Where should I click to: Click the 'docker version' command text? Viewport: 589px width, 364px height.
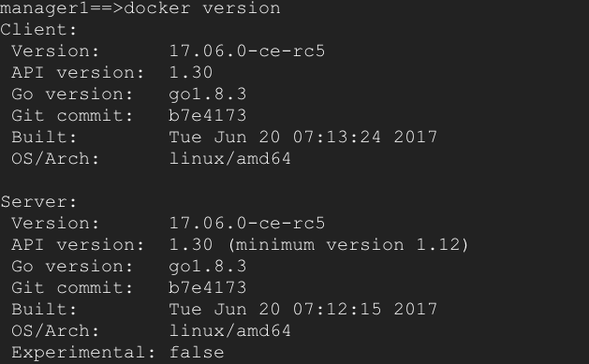(x=202, y=7)
